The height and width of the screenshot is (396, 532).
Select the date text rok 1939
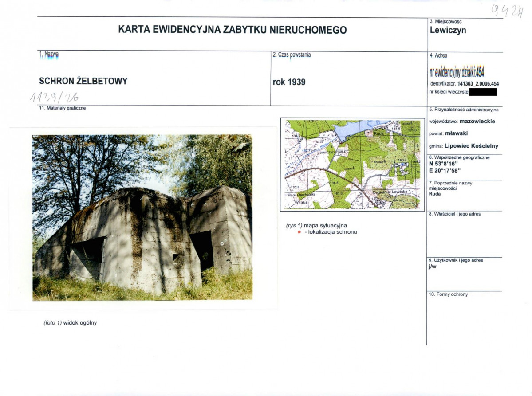(289, 82)
